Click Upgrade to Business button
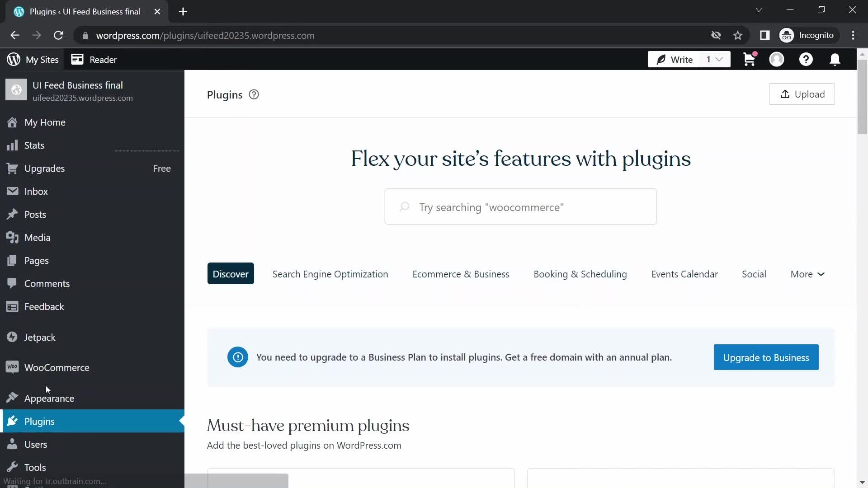The width and height of the screenshot is (868, 488). click(766, 357)
